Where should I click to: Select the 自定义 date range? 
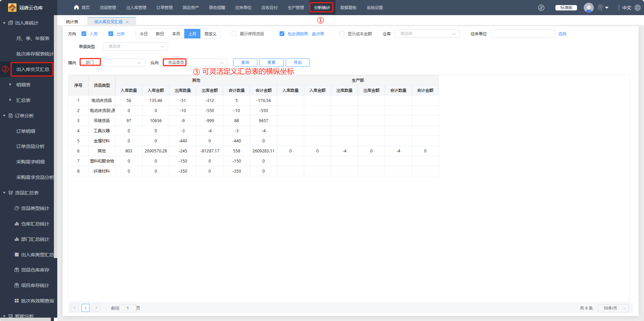[211, 34]
